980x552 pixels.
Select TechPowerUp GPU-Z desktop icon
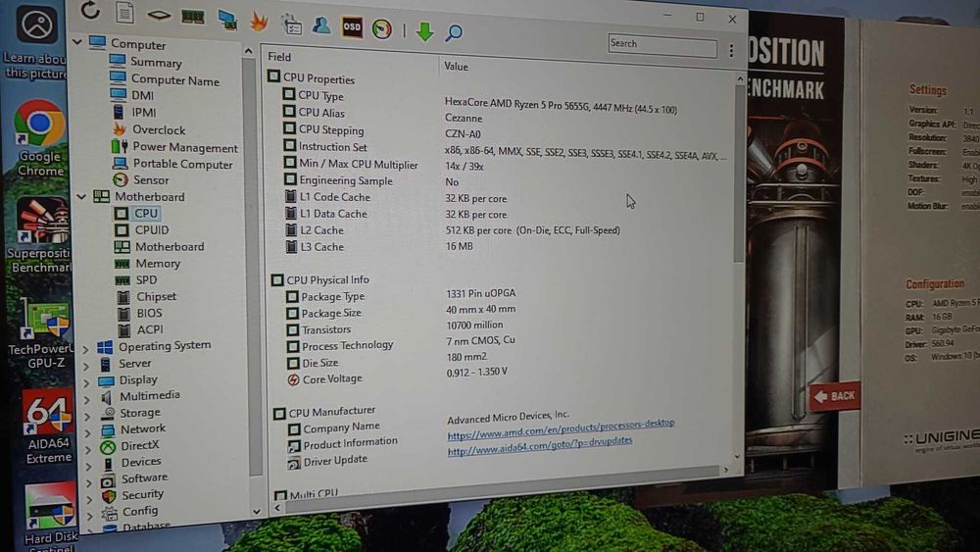point(41,333)
